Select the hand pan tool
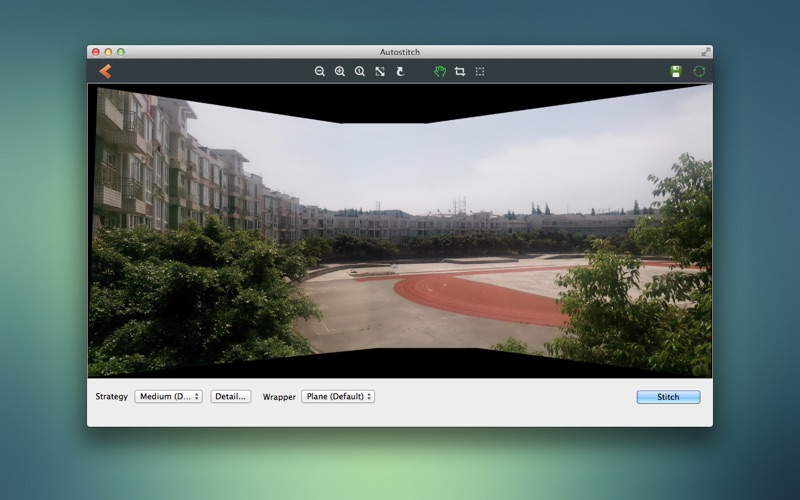 coord(440,71)
